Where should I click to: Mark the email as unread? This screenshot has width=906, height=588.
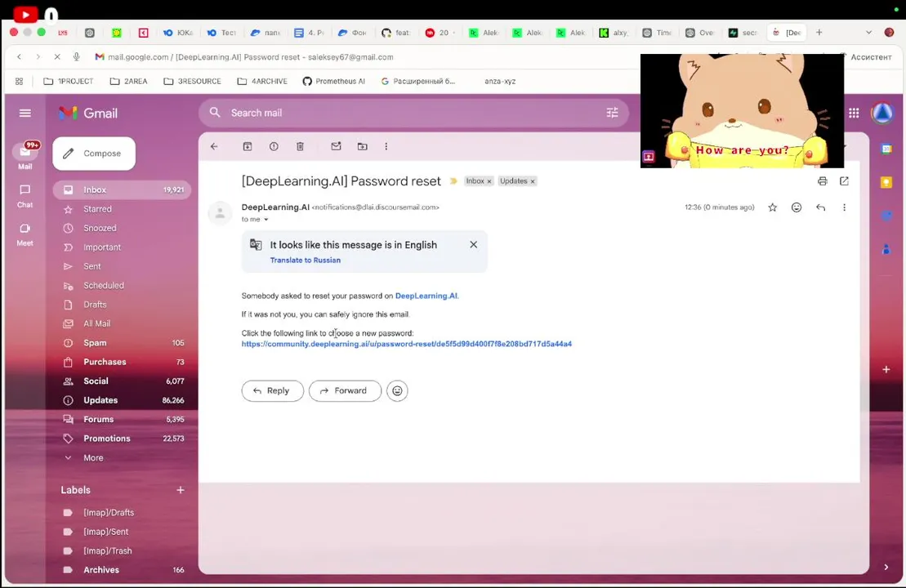coord(336,147)
